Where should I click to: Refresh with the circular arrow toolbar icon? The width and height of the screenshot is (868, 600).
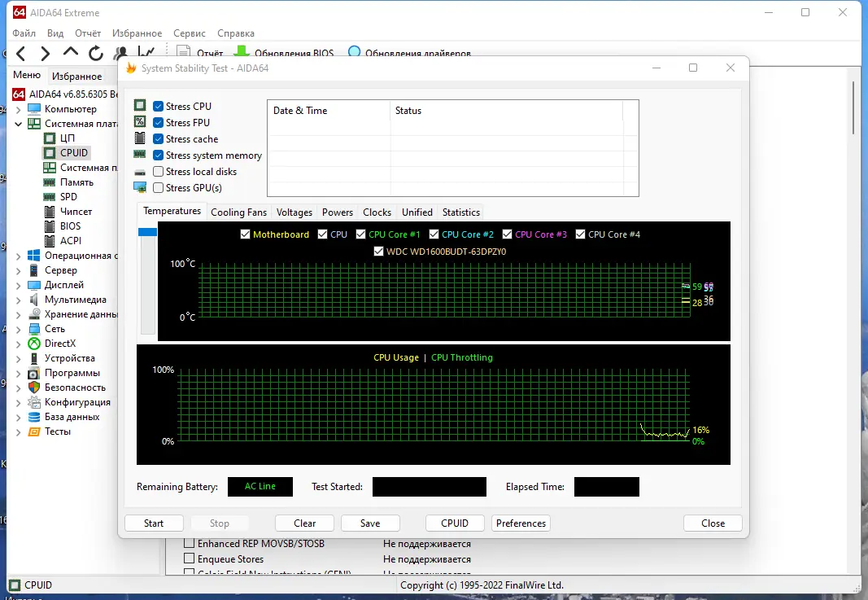(x=96, y=53)
